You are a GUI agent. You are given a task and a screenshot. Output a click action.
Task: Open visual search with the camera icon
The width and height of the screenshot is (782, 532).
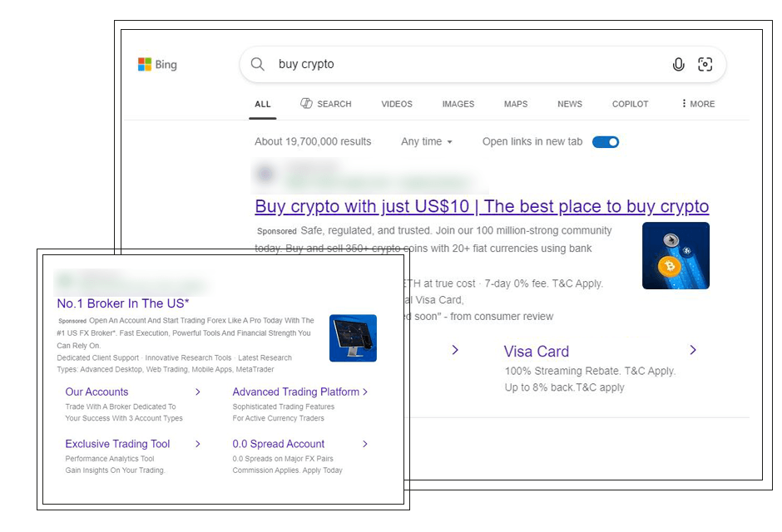pos(705,64)
